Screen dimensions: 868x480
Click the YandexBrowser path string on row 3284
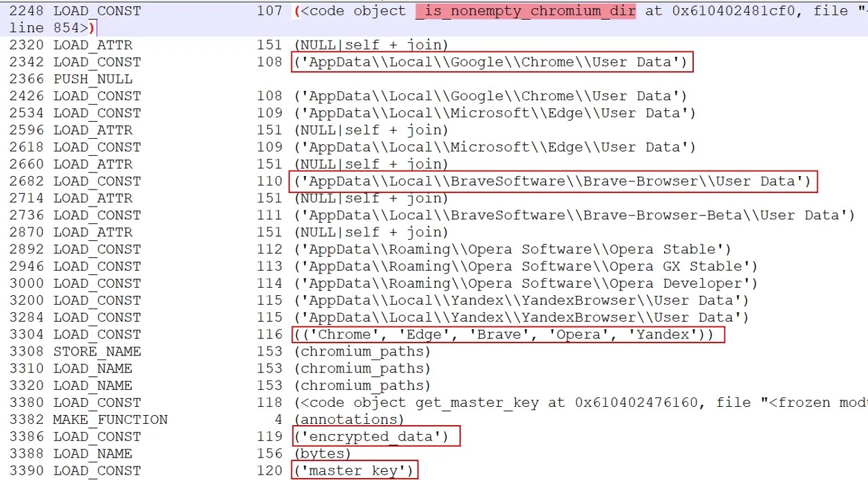[x=522, y=317]
